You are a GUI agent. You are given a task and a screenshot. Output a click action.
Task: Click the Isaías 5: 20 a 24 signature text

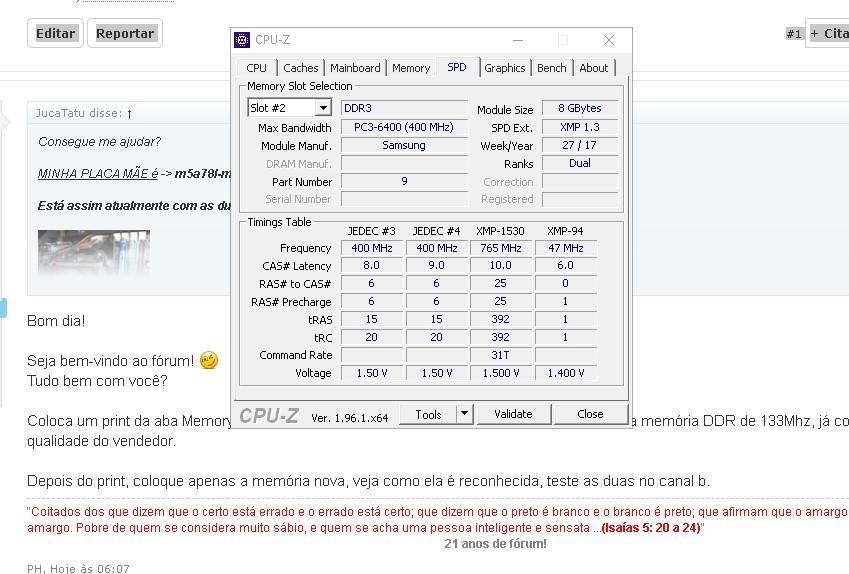(x=651, y=527)
